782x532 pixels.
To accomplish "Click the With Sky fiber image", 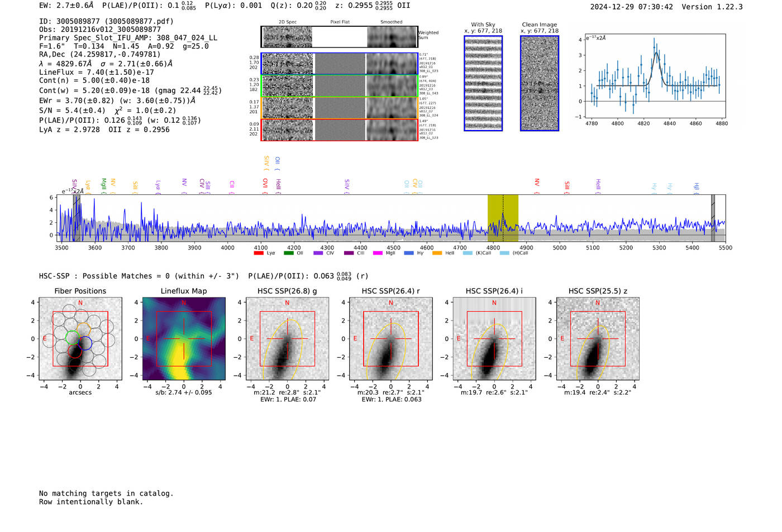I will click(483, 83).
